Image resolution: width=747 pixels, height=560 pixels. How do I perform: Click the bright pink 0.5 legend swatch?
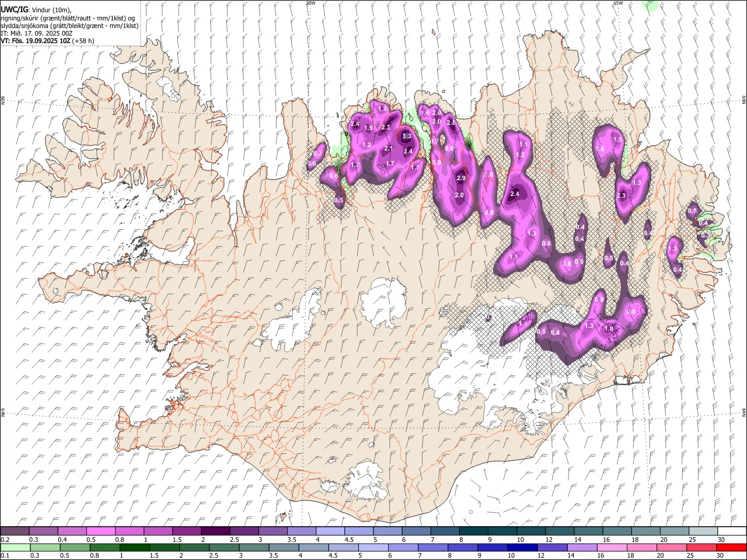click(101, 531)
